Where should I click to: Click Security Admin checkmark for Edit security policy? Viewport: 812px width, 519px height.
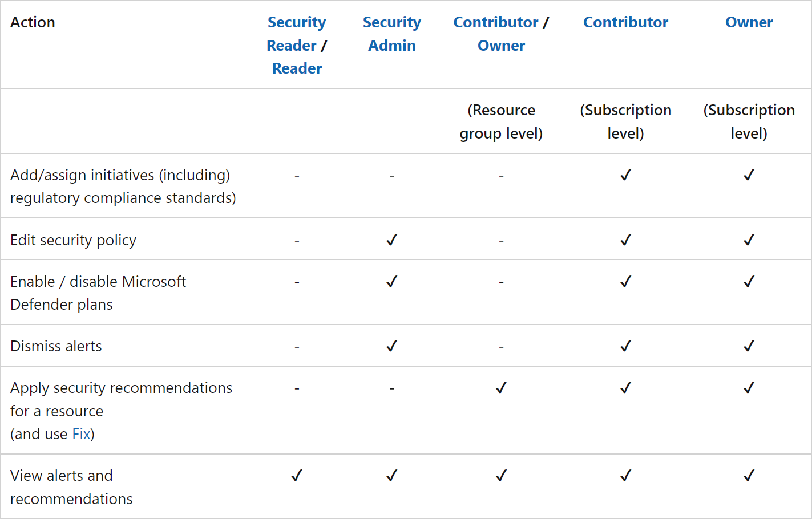(x=391, y=240)
